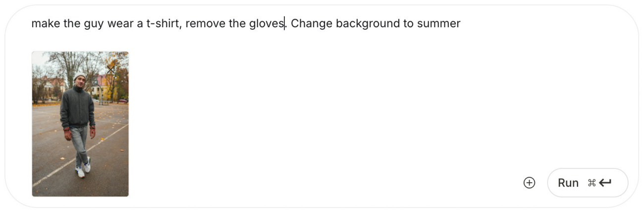Screen dimensions: 644x212
Task: Open the attached street photo thumbnail
Action: pyautogui.click(x=80, y=124)
